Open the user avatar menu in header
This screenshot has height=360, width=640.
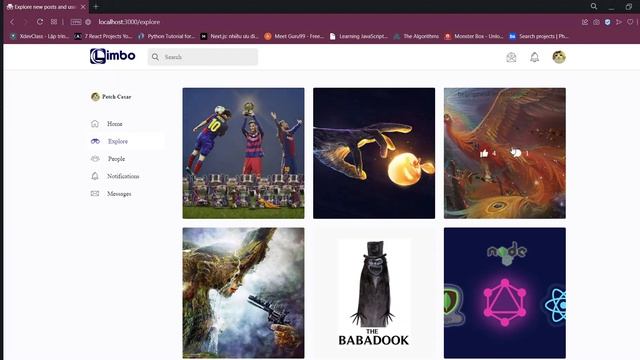pos(559,57)
